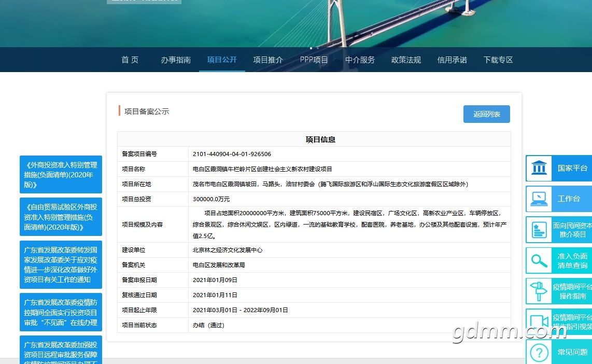This screenshot has height=364, width=592.
Task: Go to the 下载专区 section
Action: point(498,60)
